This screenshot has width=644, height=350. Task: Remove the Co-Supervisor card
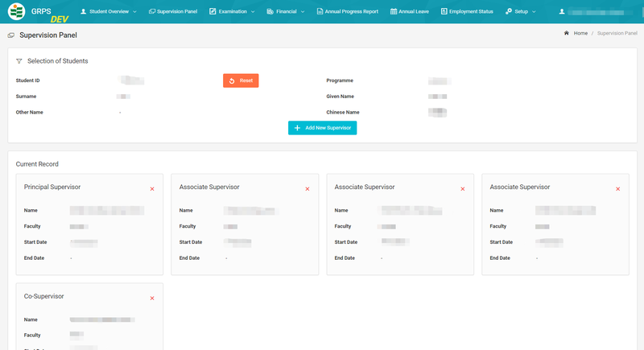(x=152, y=299)
